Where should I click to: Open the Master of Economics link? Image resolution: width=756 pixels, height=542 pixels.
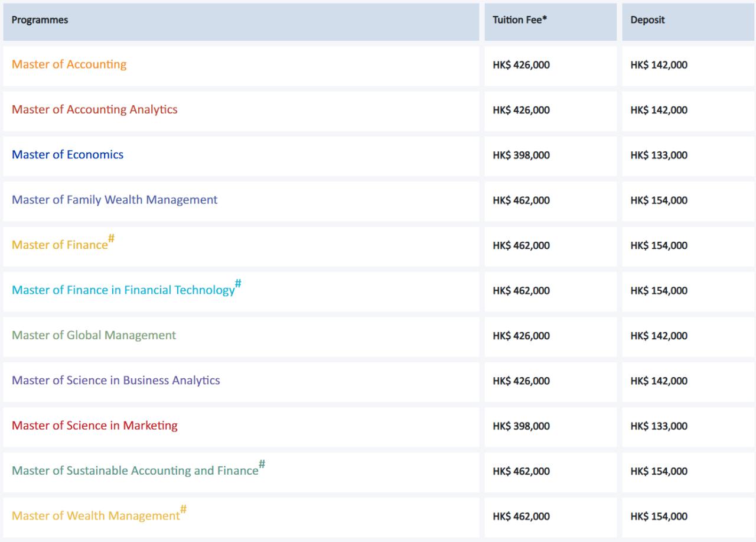pos(68,155)
